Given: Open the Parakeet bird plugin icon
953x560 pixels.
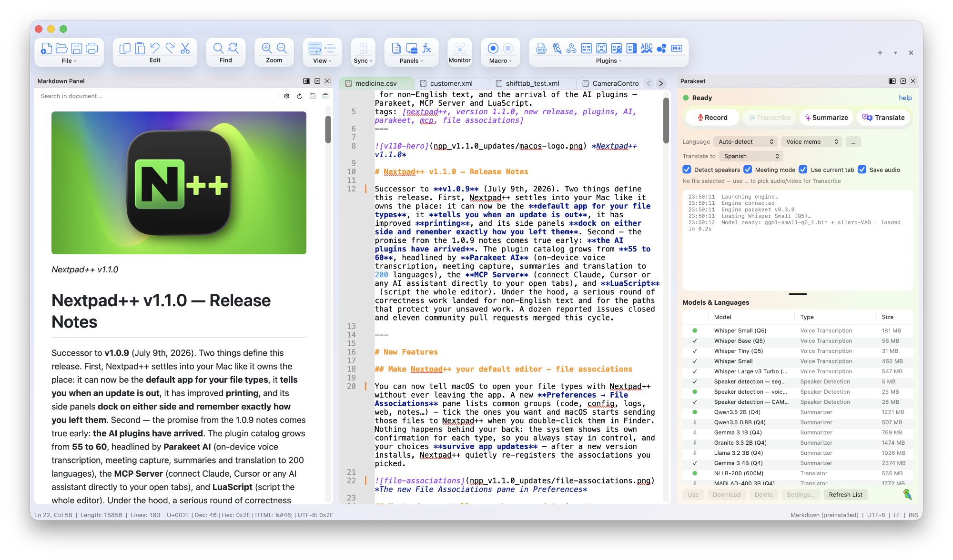Looking at the screenshot, I should click(557, 49).
